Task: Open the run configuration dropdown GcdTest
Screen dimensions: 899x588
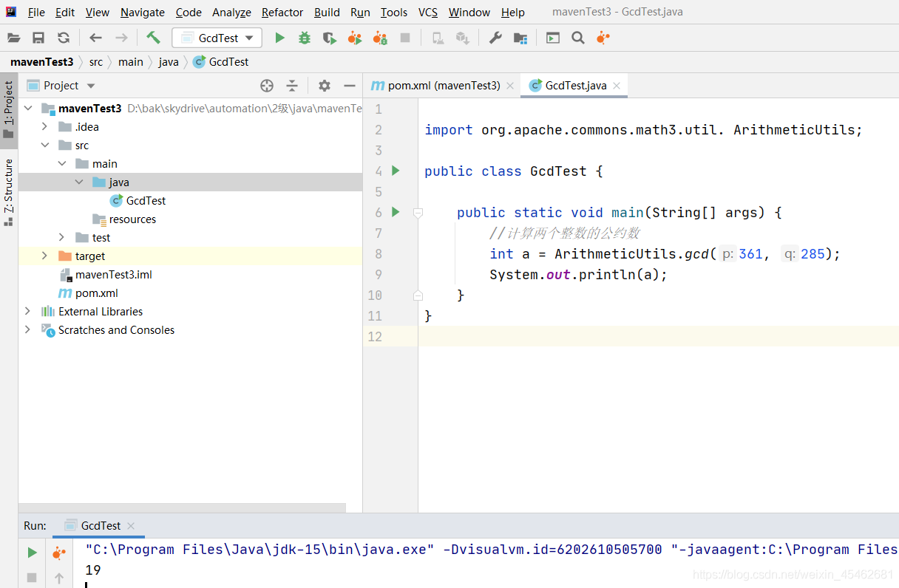Action: pos(217,38)
